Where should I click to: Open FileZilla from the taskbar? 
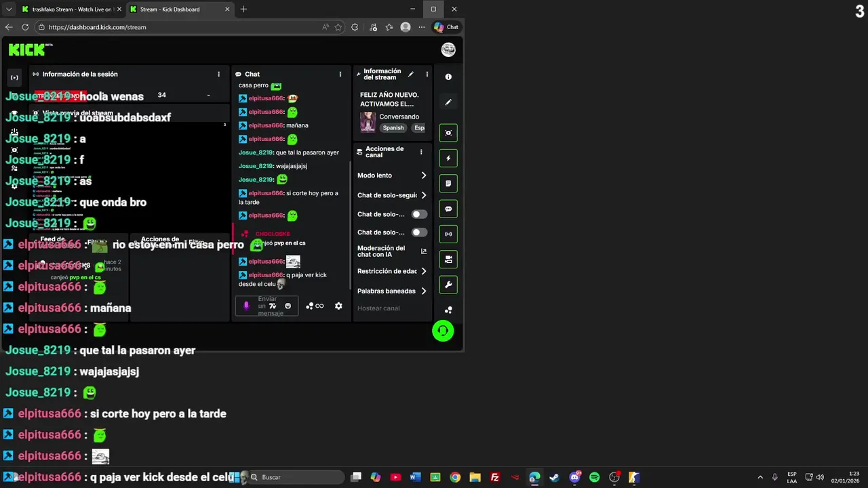click(495, 477)
